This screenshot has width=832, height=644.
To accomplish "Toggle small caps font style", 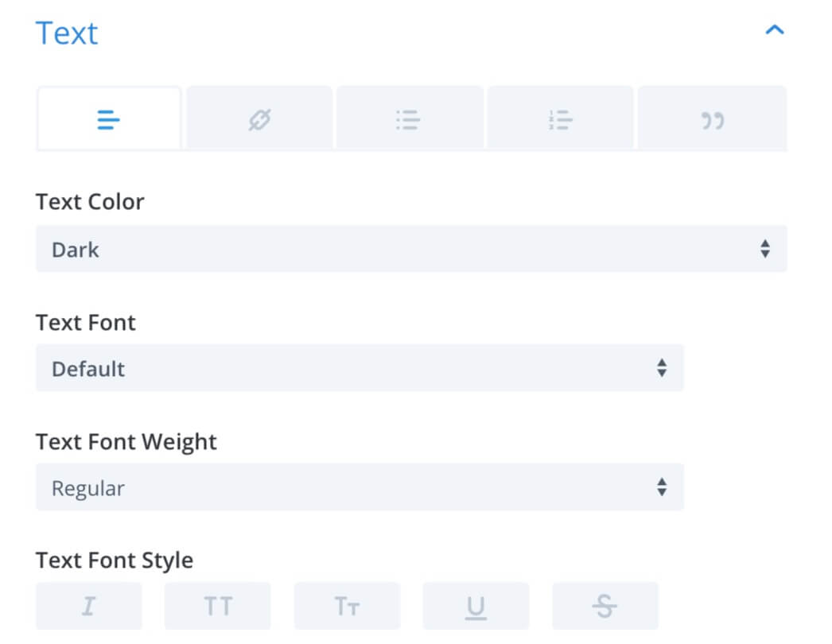I will (x=347, y=606).
